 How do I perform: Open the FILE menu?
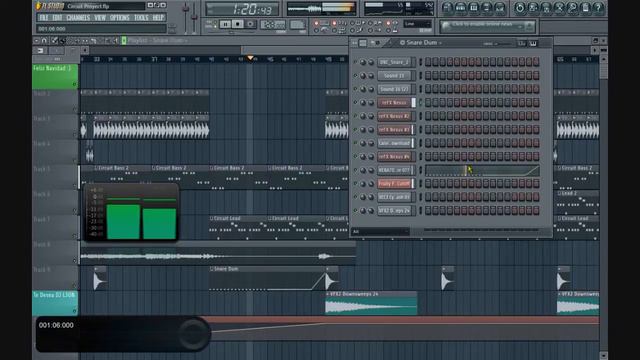point(44,18)
